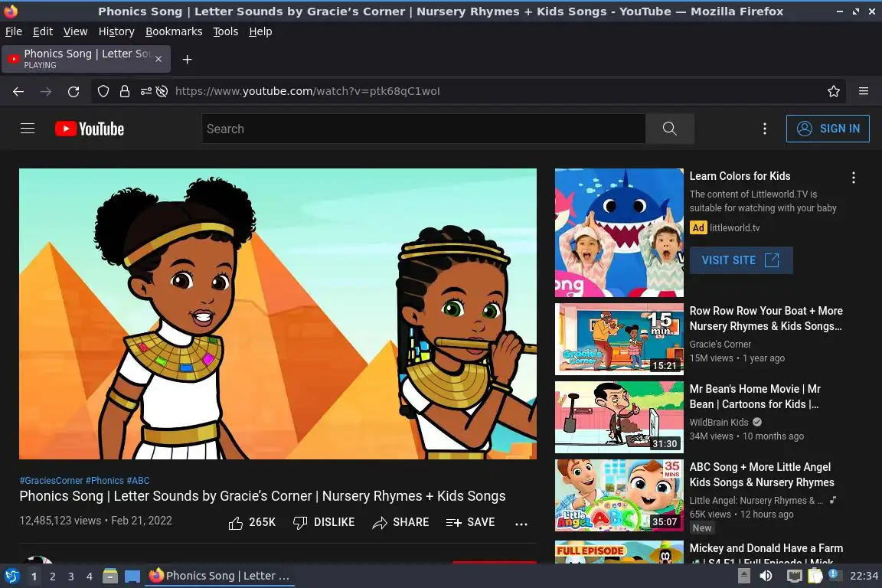Open the #GraciesCorner hashtag link
882x588 pixels.
pyautogui.click(x=51, y=481)
